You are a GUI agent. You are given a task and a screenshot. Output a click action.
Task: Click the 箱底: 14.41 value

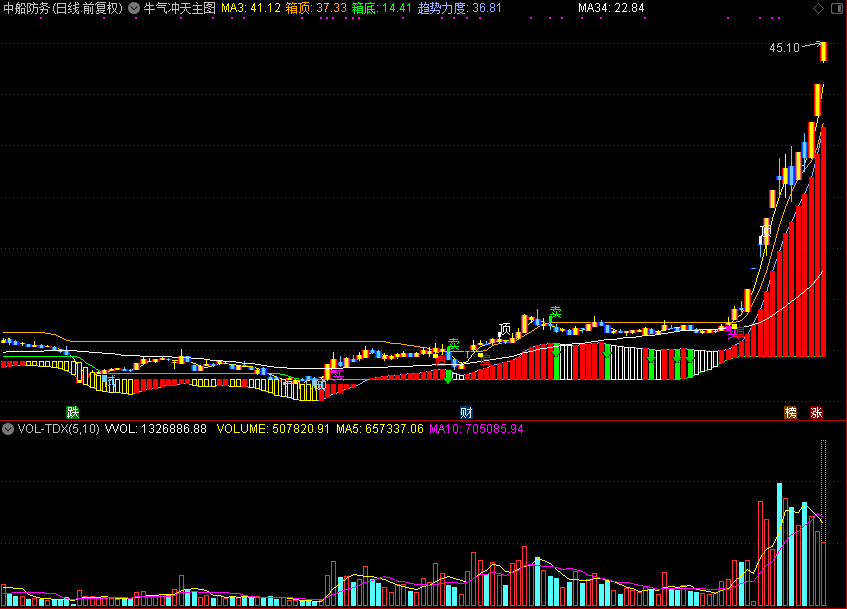381,8
